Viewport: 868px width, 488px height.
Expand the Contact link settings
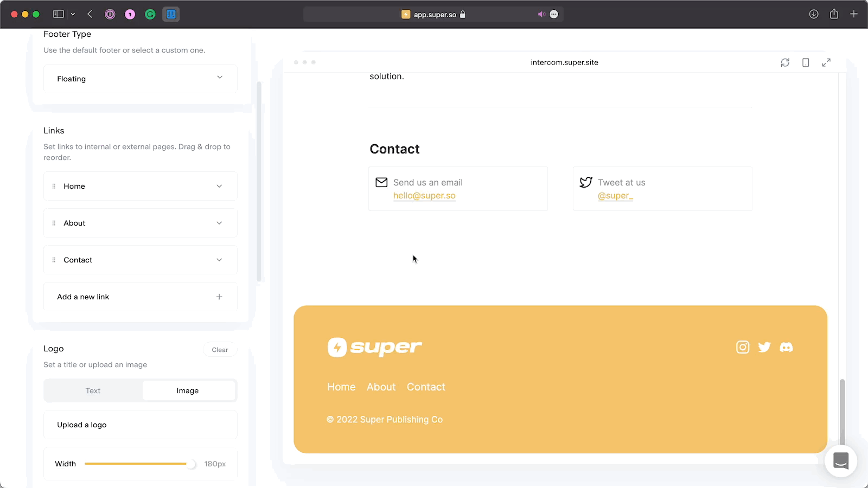point(219,260)
